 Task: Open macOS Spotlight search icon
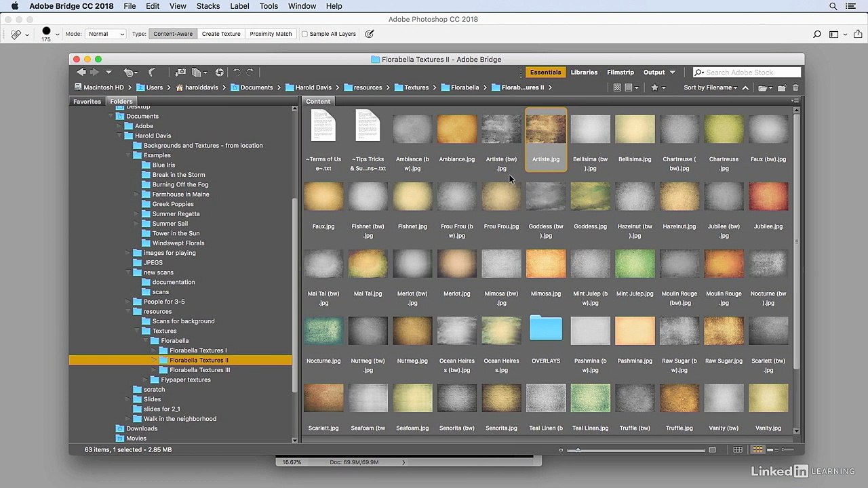[x=833, y=6]
